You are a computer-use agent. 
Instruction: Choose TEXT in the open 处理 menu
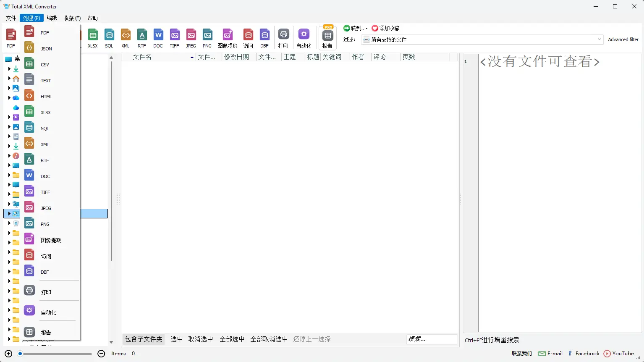tap(50, 81)
